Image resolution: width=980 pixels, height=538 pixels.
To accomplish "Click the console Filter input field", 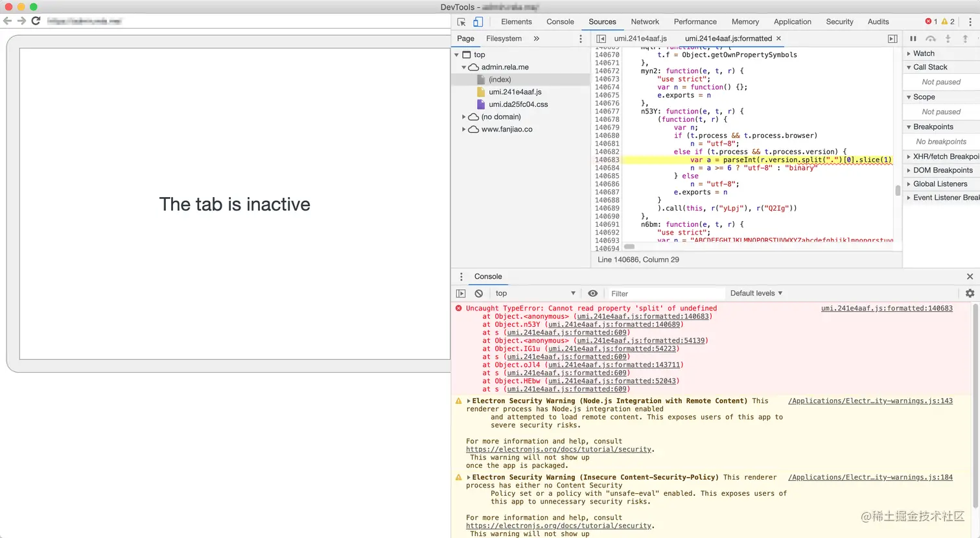I will pos(664,294).
